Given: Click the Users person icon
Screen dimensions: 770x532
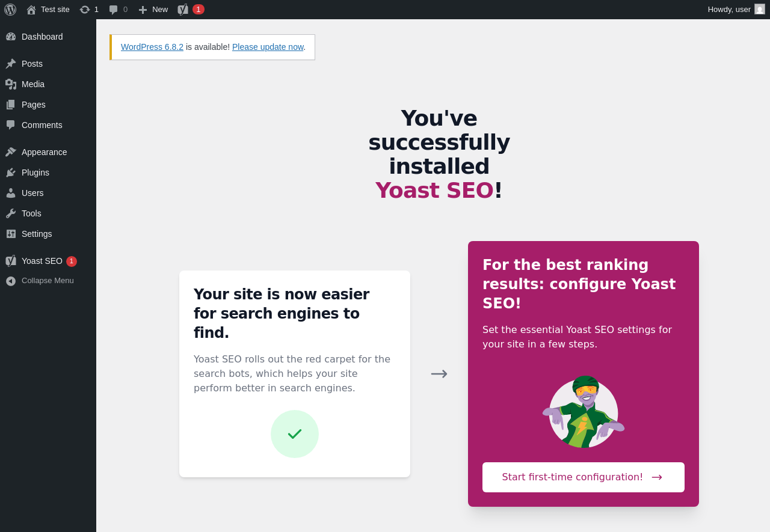Looking at the screenshot, I should (x=11, y=193).
